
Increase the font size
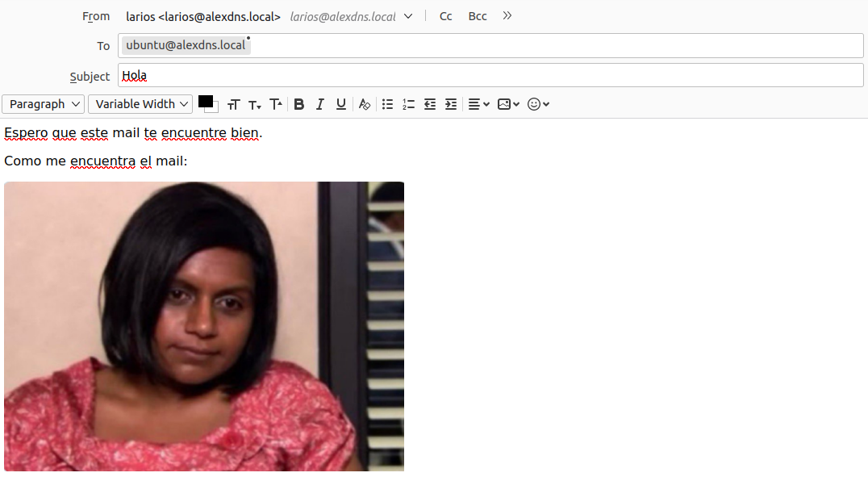coord(276,104)
